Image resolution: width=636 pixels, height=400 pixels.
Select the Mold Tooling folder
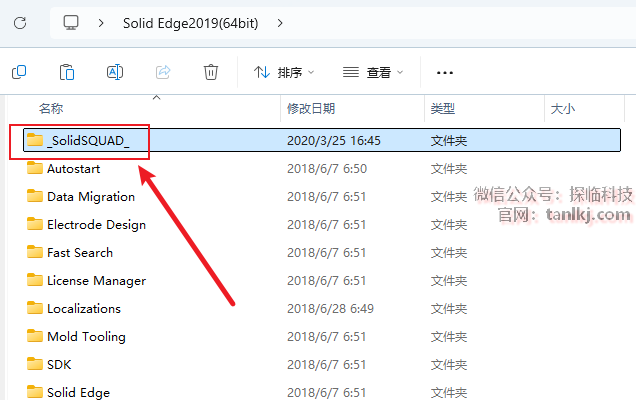[86, 336]
